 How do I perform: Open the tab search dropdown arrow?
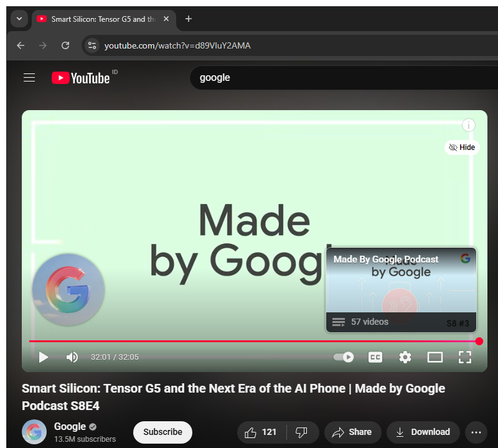(x=19, y=19)
